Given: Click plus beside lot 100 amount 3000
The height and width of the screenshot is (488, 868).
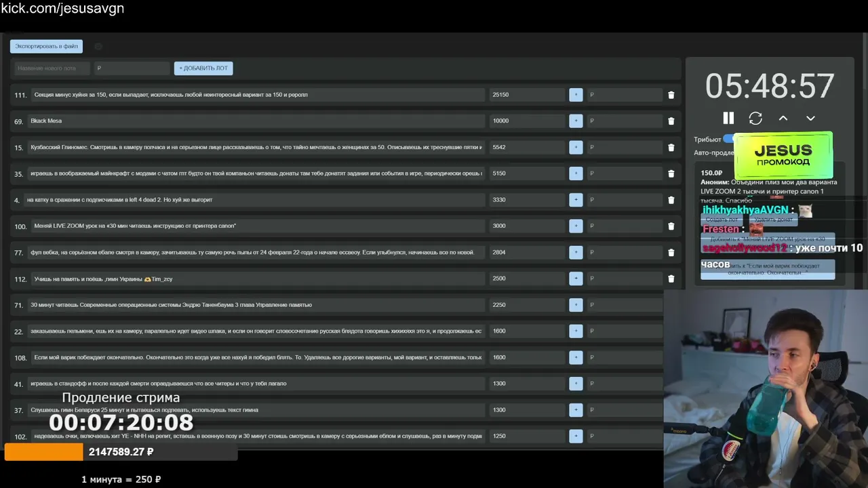Looking at the screenshot, I should [x=576, y=226].
